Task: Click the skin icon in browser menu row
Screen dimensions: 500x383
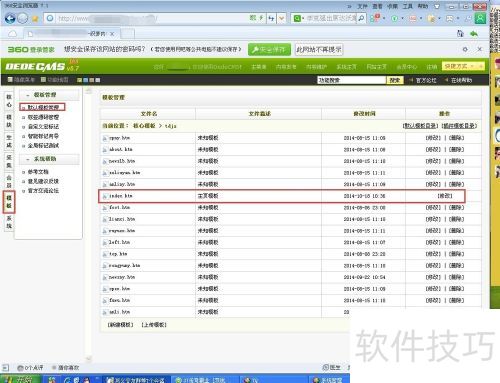Action: 437,6
